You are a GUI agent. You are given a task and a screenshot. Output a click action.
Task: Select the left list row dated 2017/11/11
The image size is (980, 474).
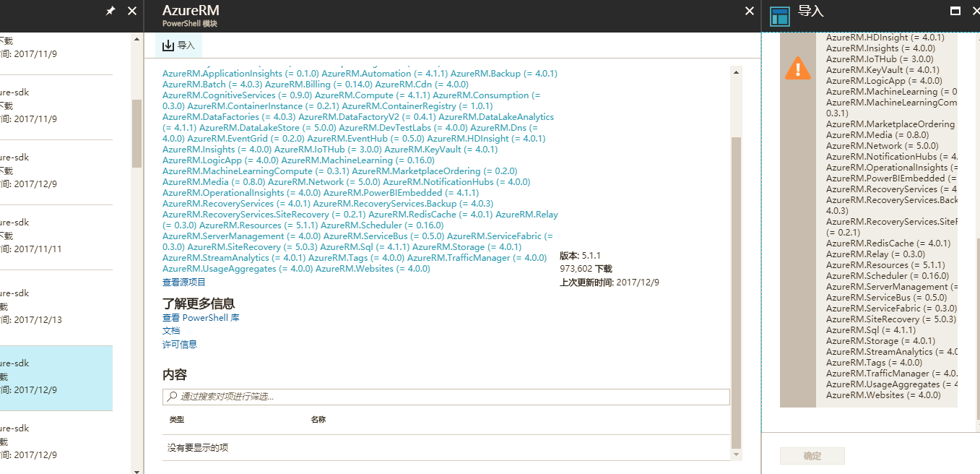click(x=56, y=238)
